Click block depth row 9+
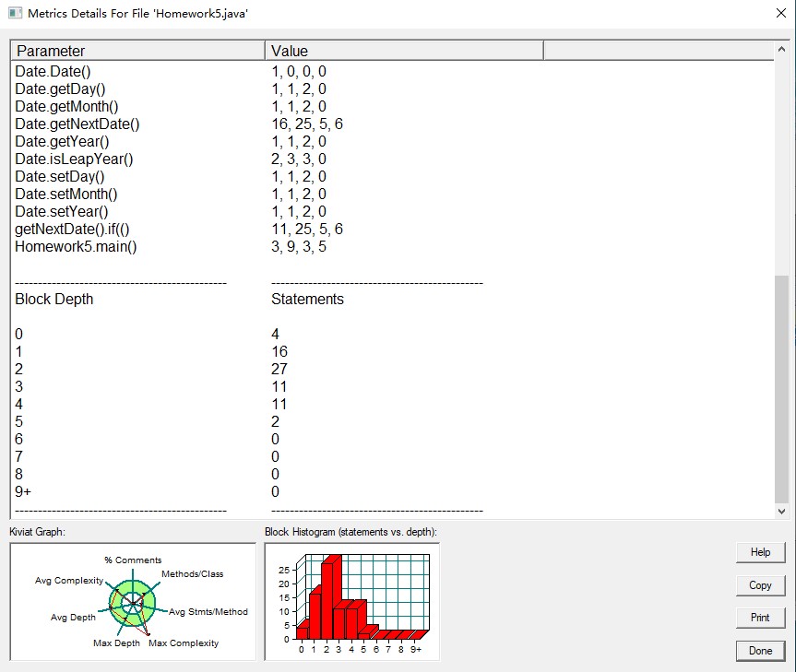 pyautogui.click(x=23, y=491)
